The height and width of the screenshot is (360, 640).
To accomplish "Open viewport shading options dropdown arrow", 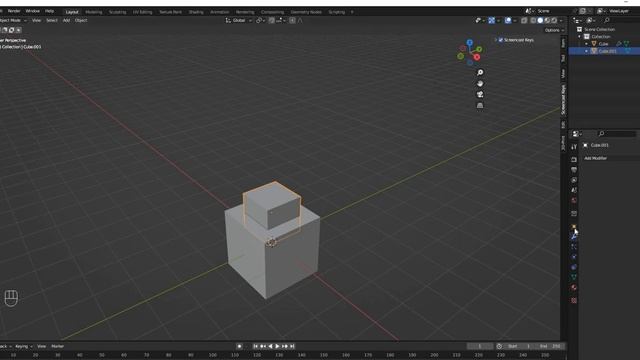I will coord(561,20).
